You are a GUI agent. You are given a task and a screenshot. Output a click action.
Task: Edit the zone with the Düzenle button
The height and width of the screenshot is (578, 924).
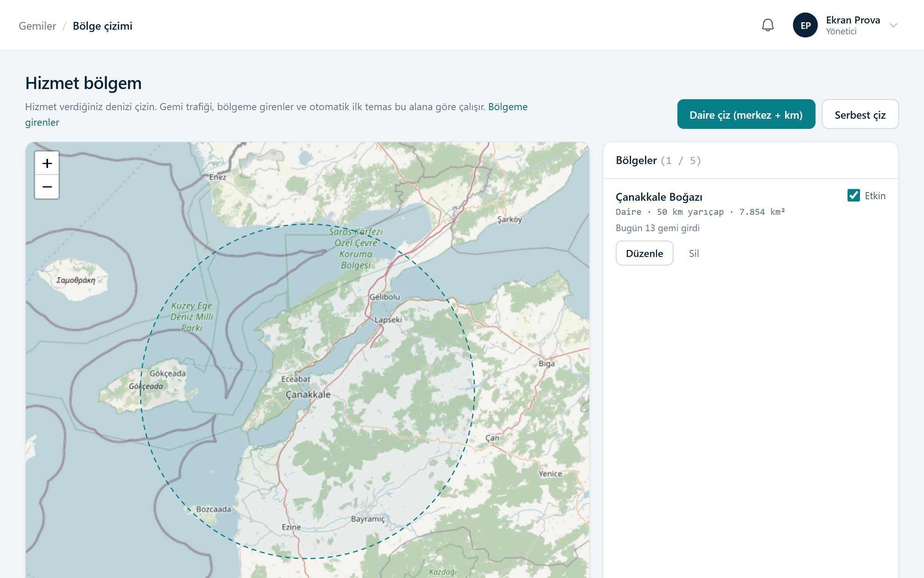pos(644,253)
